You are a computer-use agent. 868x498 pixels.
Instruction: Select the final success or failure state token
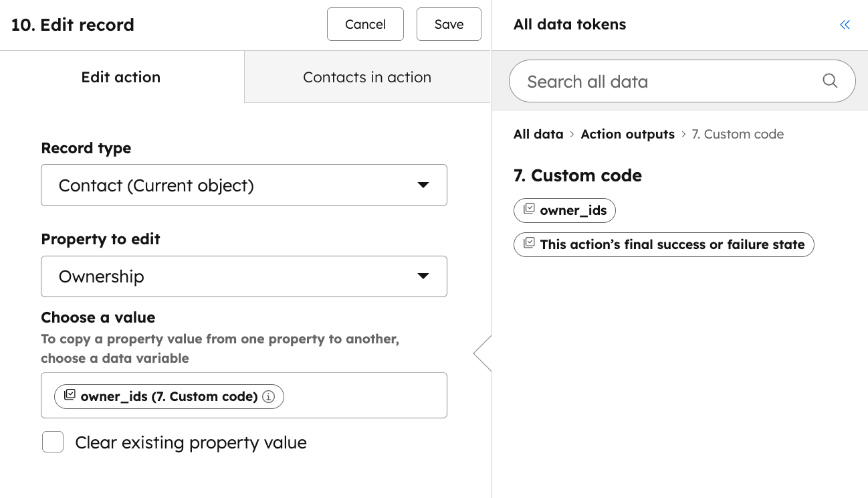point(671,244)
